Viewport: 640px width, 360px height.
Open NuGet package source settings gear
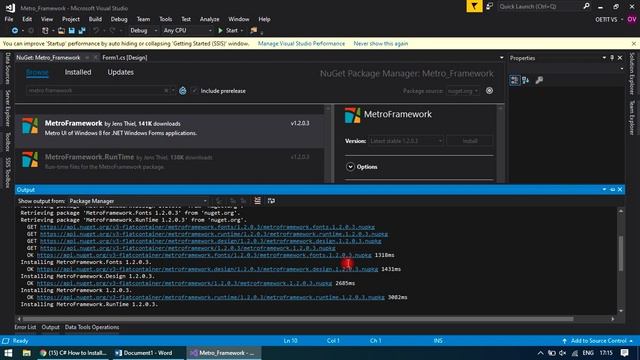(489, 91)
